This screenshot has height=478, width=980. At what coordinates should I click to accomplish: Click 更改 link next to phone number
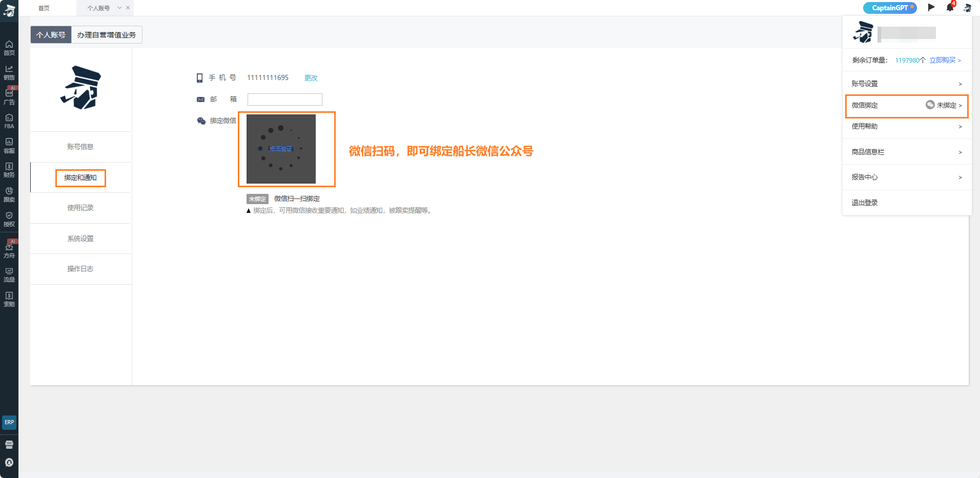[x=311, y=78]
